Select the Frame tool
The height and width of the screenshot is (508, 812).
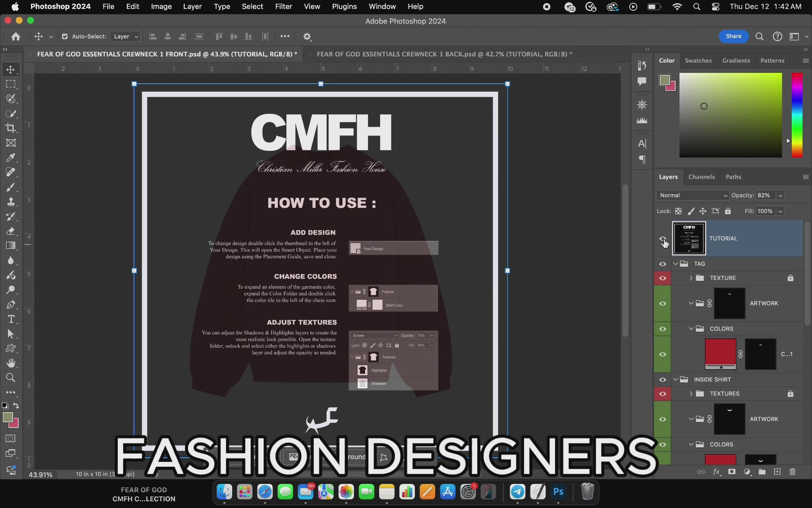pyautogui.click(x=10, y=143)
